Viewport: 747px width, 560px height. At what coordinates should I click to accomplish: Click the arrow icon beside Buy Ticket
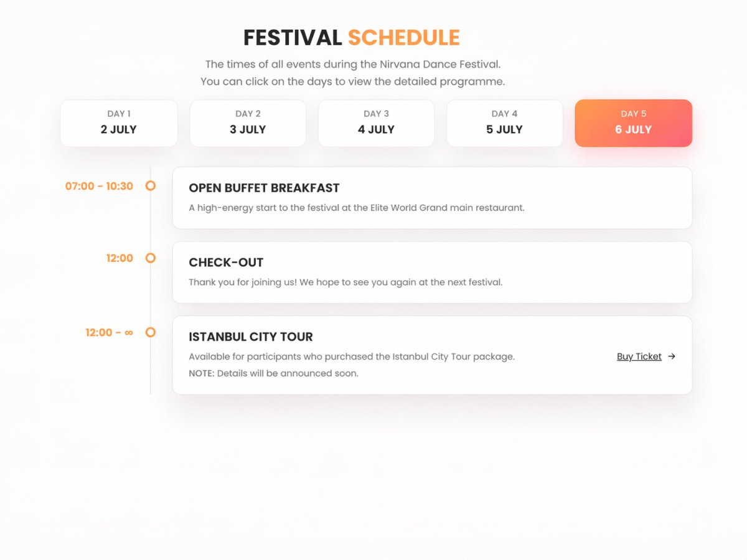[x=671, y=357]
